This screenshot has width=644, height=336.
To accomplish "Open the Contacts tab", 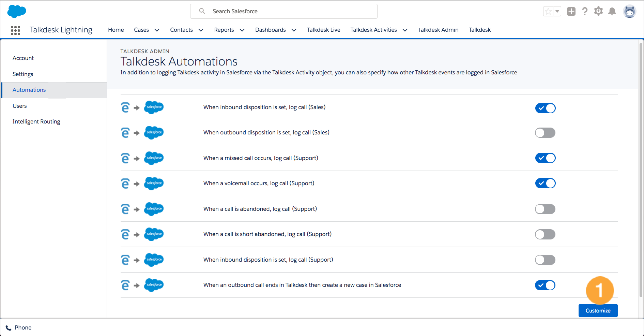I will click(181, 30).
